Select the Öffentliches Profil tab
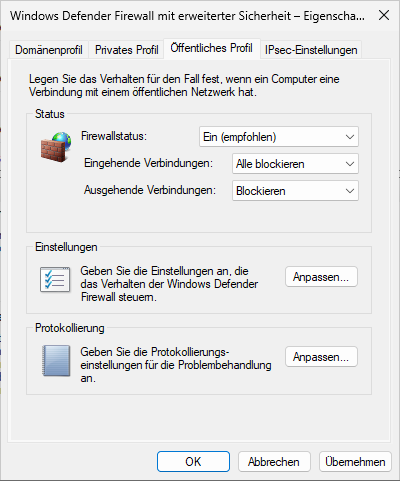This screenshot has height=481, width=400. [x=211, y=48]
